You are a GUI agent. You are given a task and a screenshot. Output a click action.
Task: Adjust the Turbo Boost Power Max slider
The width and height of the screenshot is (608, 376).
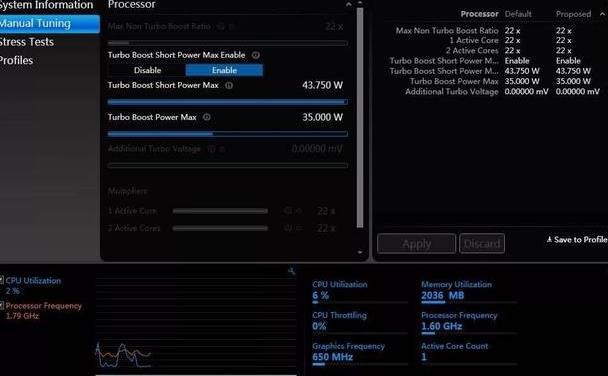pyautogui.click(x=228, y=134)
